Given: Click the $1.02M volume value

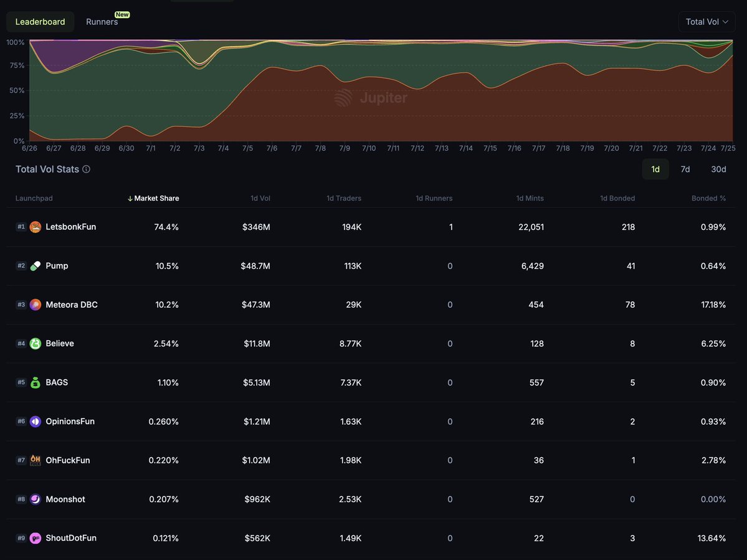Looking at the screenshot, I should (256, 460).
